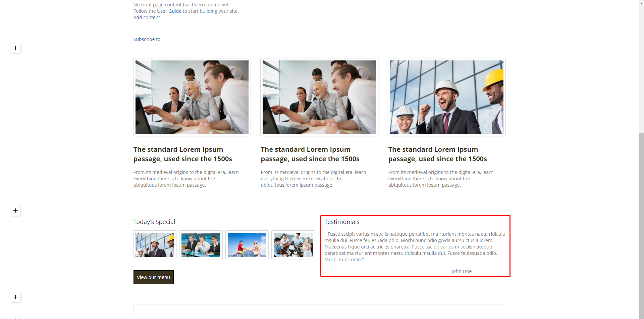Click the scrollbar up arrow

click(x=641, y=3)
